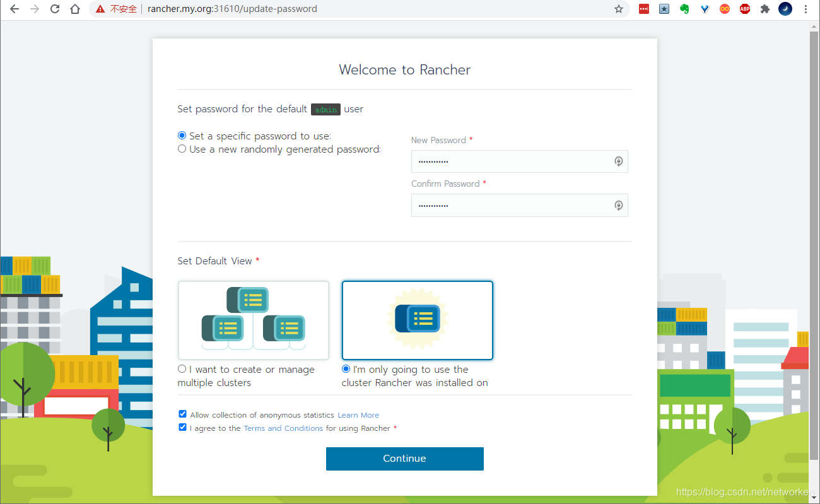
Task: Select 'I'm only going to use the cluster' option
Action: coord(346,369)
